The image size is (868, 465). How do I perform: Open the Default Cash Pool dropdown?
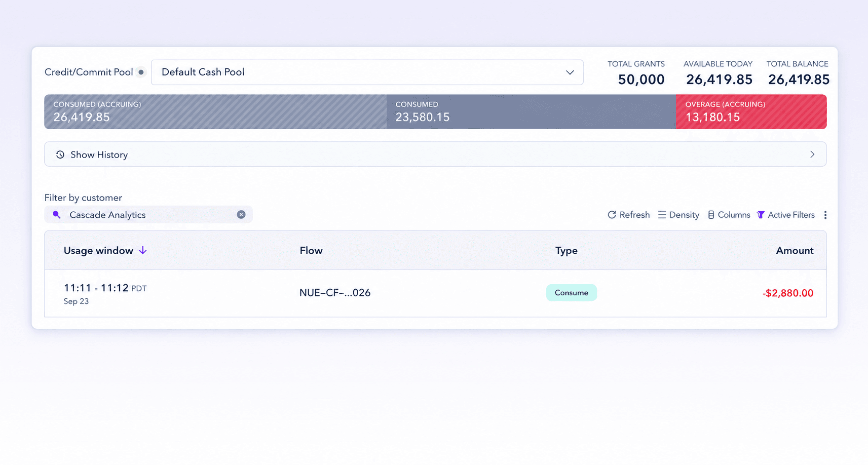367,72
